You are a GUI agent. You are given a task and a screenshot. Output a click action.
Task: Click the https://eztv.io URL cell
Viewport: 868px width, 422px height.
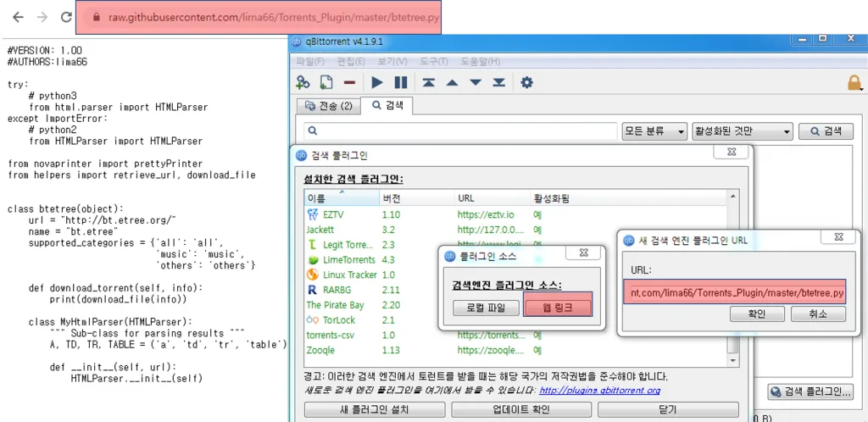pyautogui.click(x=486, y=214)
